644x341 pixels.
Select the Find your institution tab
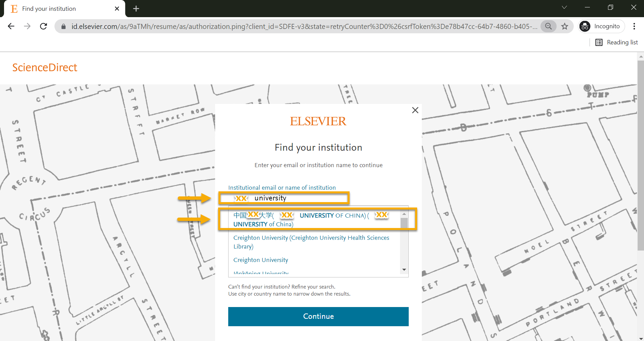click(65, 9)
